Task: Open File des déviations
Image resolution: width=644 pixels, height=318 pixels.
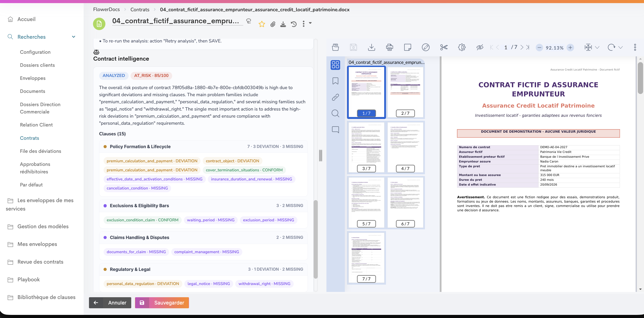Action: pos(40,151)
